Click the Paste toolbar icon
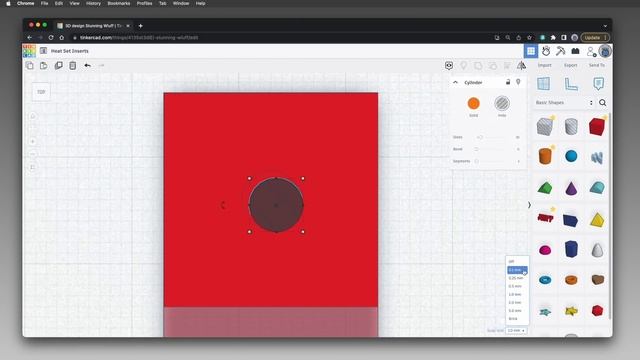Image resolution: width=640 pixels, height=360 pixels. tap(44, 65)
